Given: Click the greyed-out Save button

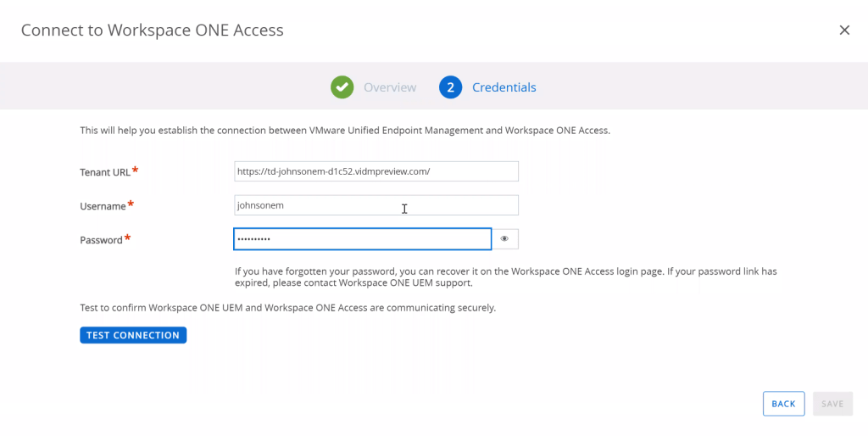Looking at the screenshot, I should [x=832, y=404].
